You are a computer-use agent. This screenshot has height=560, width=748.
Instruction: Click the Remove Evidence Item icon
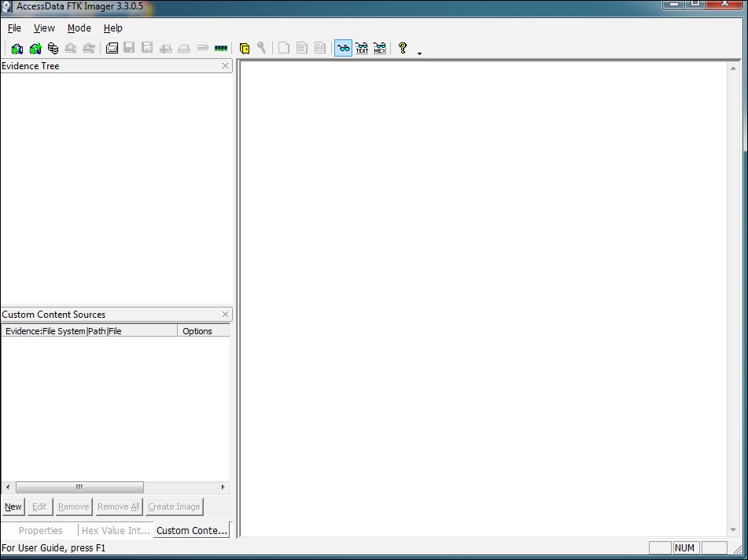71,48
